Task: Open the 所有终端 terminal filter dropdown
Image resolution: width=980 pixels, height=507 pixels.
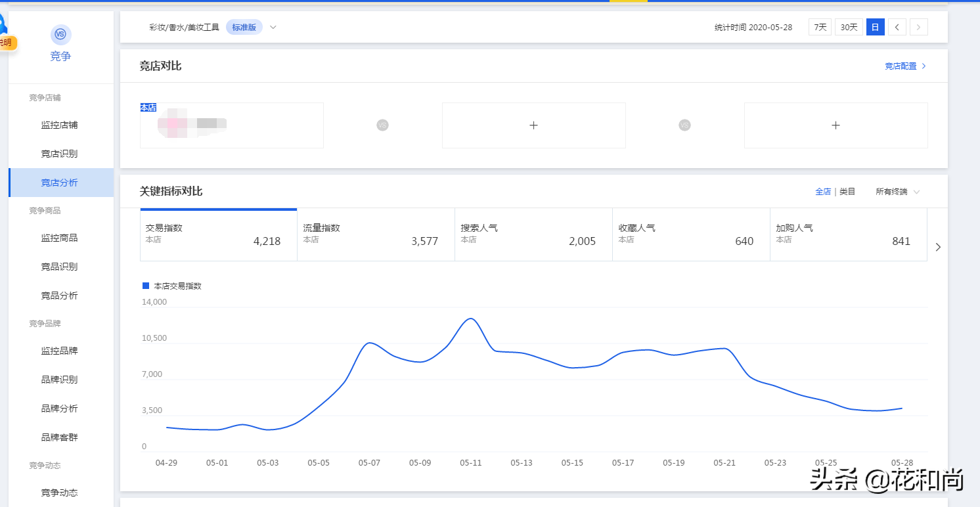Action: 897,191
